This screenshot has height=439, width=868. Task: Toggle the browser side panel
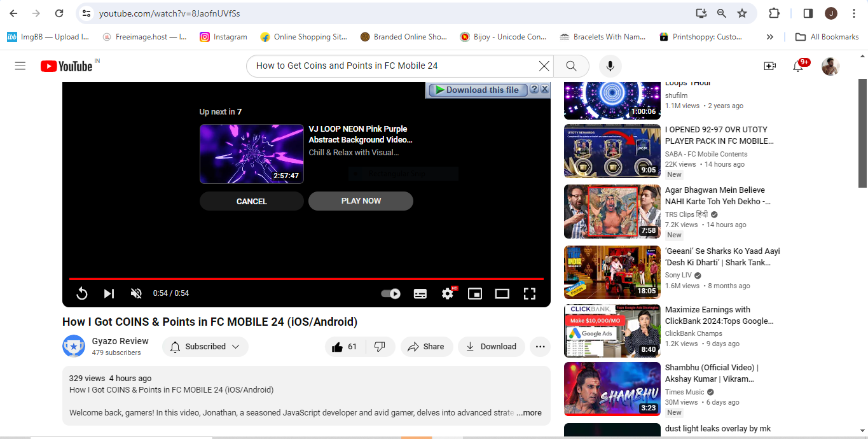[x=808, y=13]
